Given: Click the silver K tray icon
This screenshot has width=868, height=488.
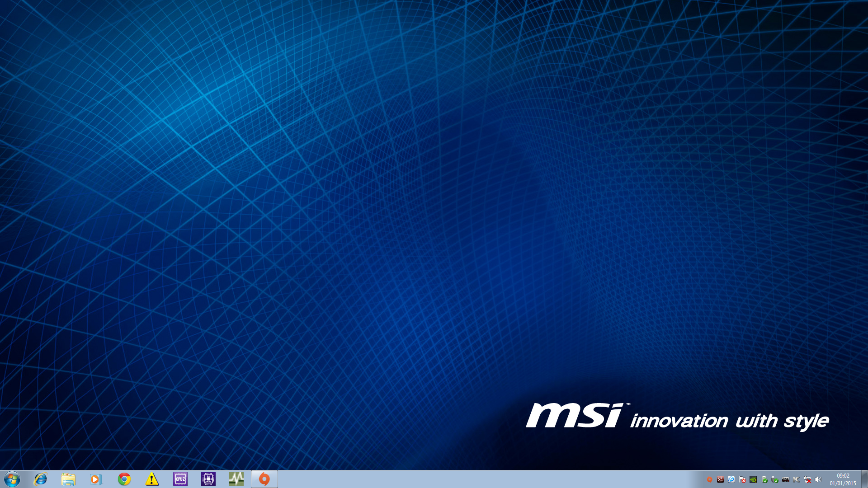Looking at the screenshot, I should click(796, 479).
